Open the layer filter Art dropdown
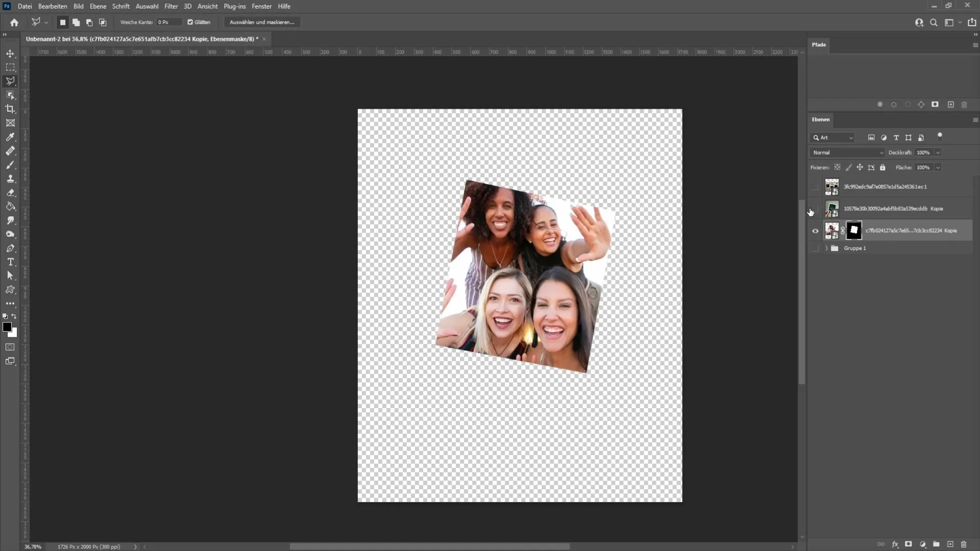 coord(832,138)
